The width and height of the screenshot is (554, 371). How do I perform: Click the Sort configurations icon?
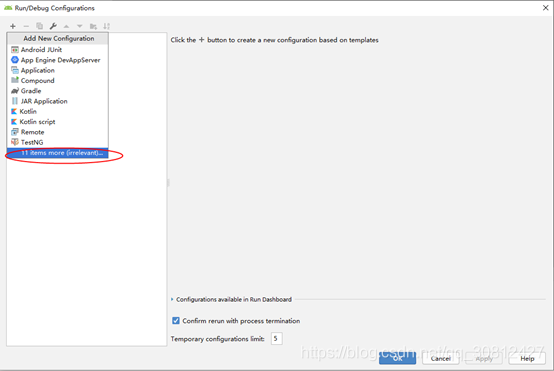click(x=107, y=26)
